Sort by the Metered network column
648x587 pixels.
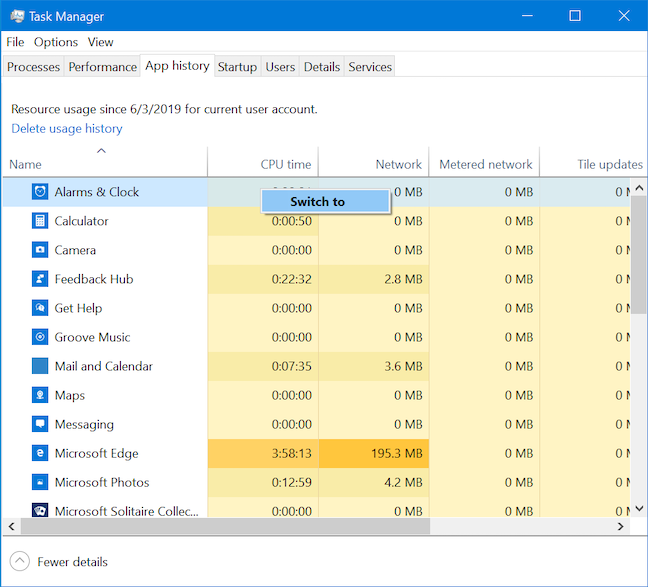click(x=484, y=164)
